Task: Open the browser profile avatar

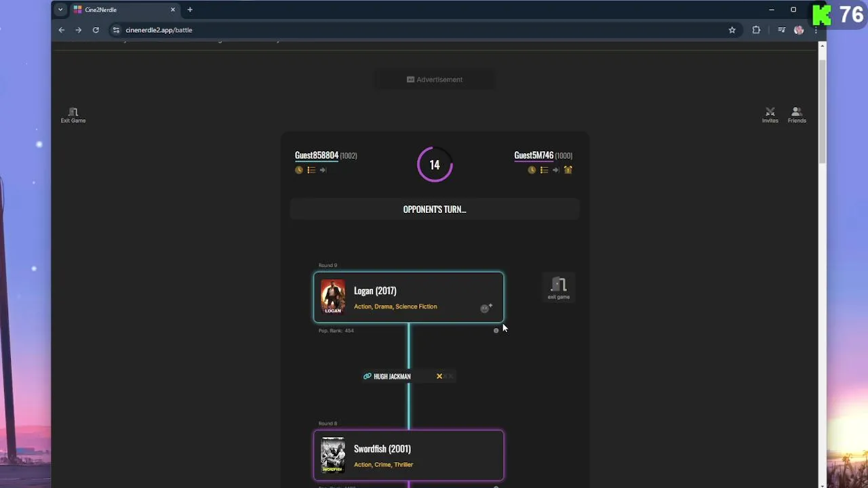Action: [x=799, y=30]
